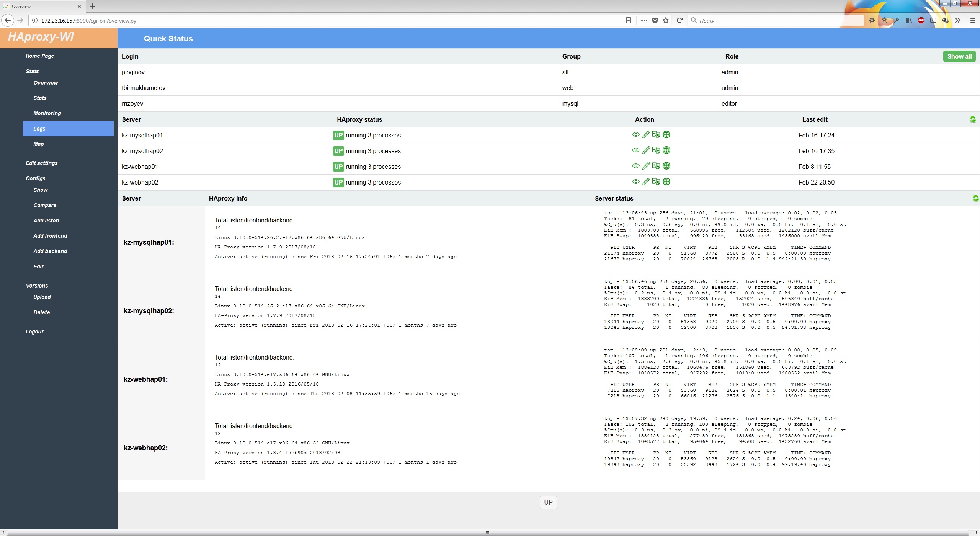The width and height of the screenshot is (980, 536).
Task: Open Add frontend page
Action: [50, 236]
